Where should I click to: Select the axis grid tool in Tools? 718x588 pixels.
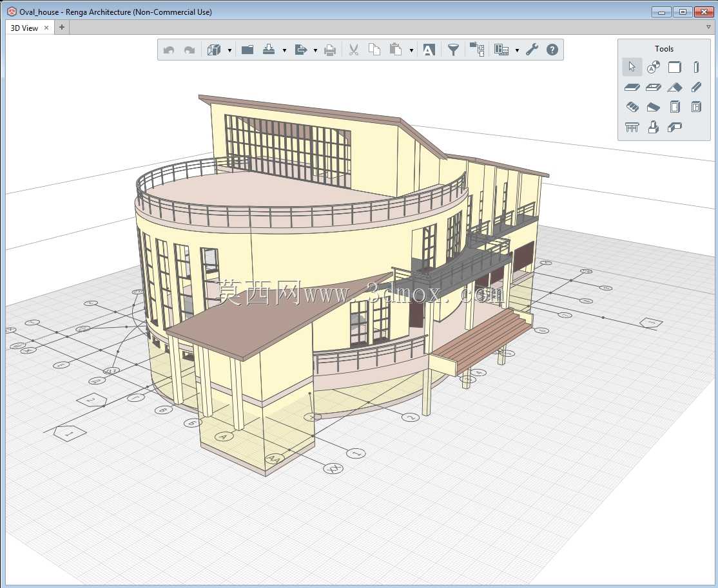654,67
